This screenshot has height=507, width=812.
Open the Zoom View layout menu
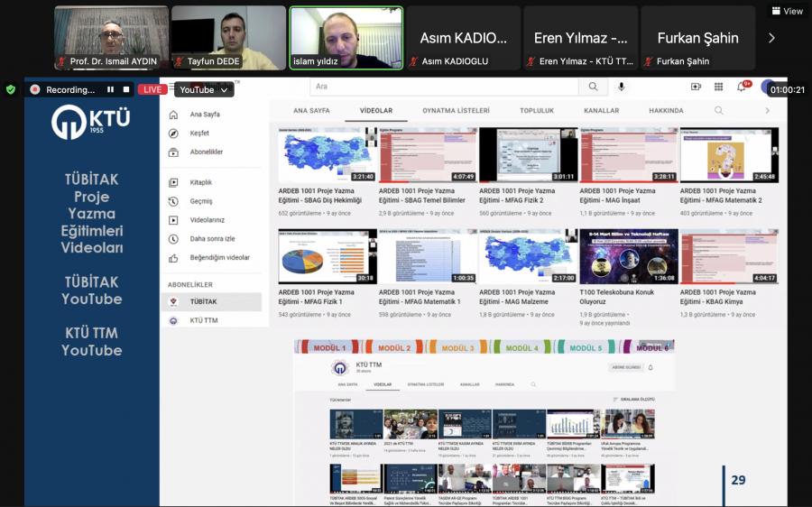tap(787, 11)
